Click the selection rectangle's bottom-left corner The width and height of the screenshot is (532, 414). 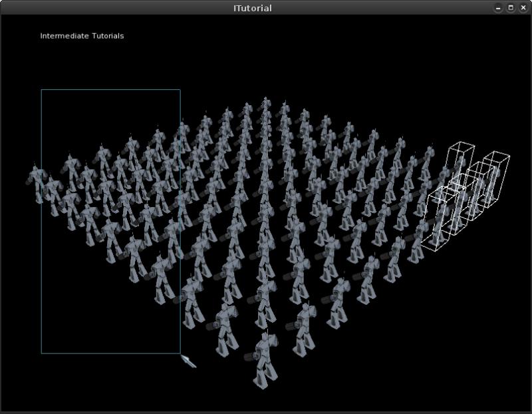coord(41,353)
